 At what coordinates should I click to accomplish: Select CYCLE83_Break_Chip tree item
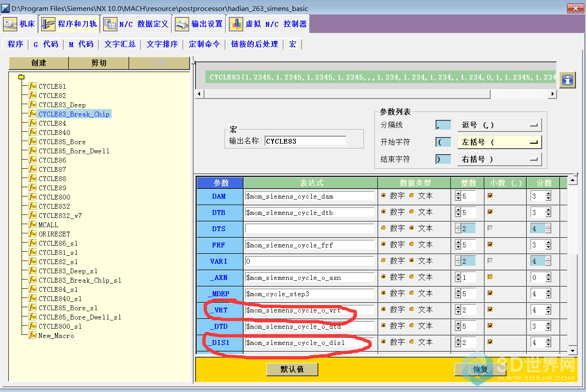pos(74,114)
